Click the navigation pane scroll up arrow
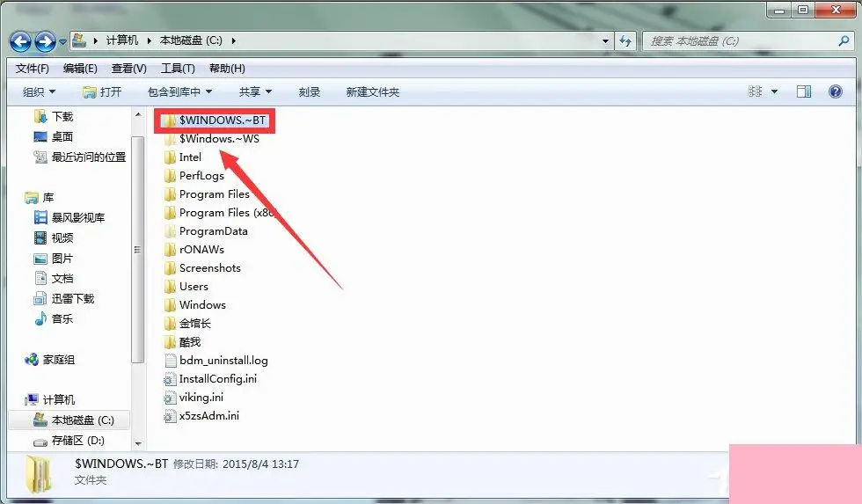 (x=138, y=115)
